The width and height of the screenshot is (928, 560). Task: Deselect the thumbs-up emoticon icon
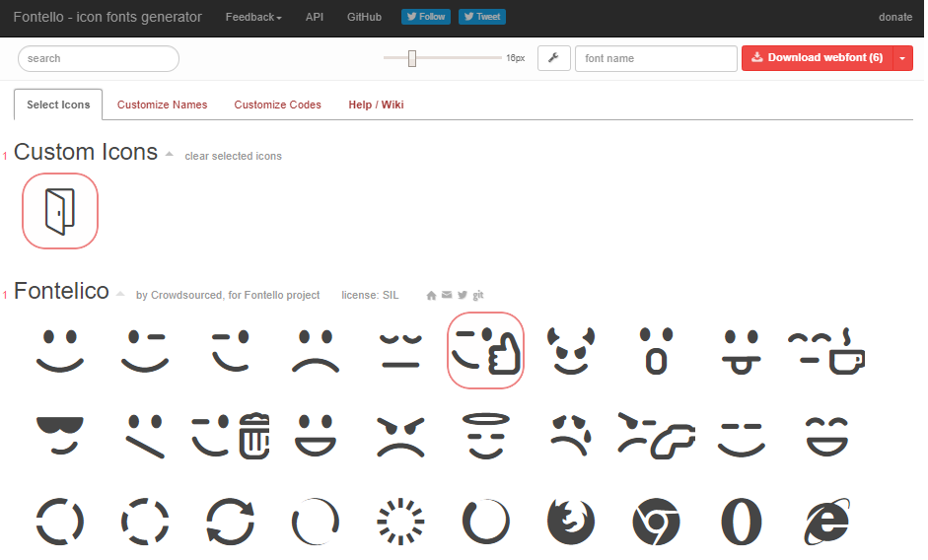point(485,350)
